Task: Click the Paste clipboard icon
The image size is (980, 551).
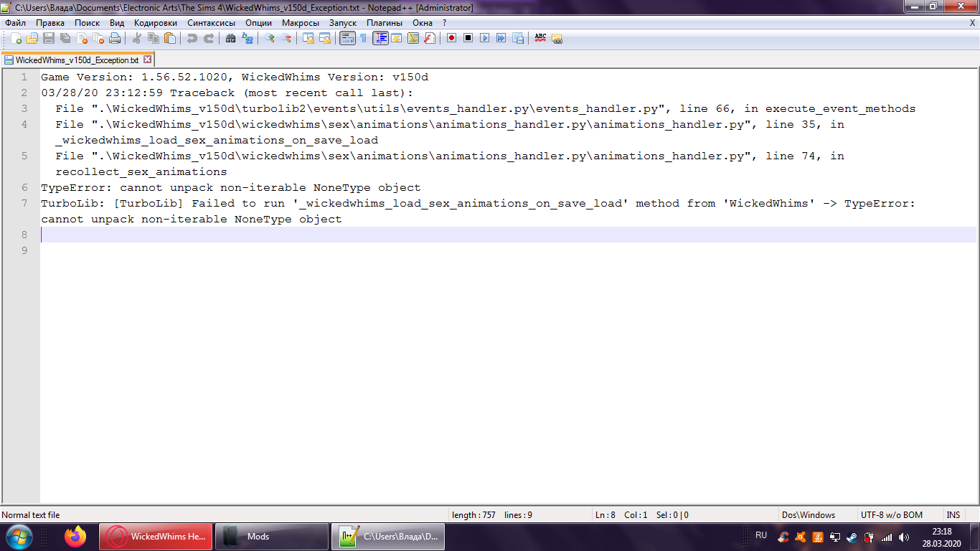Action: tap(169, 38)
